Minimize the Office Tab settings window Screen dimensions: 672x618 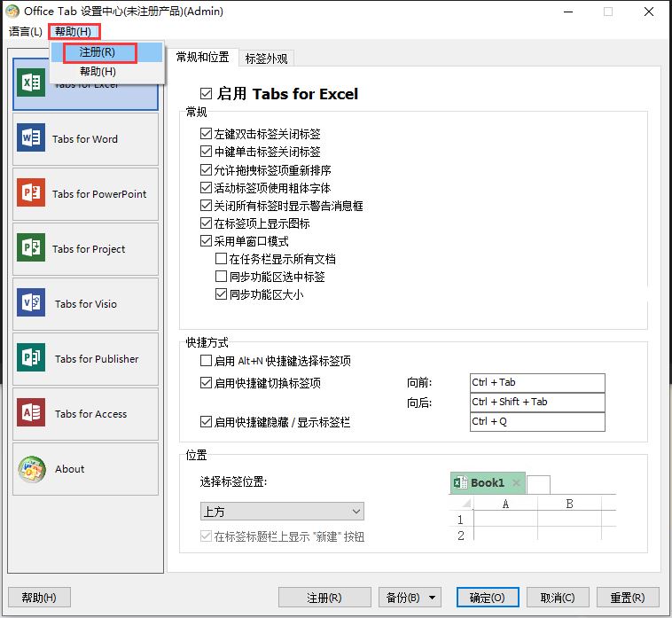(x=568, y=12)
